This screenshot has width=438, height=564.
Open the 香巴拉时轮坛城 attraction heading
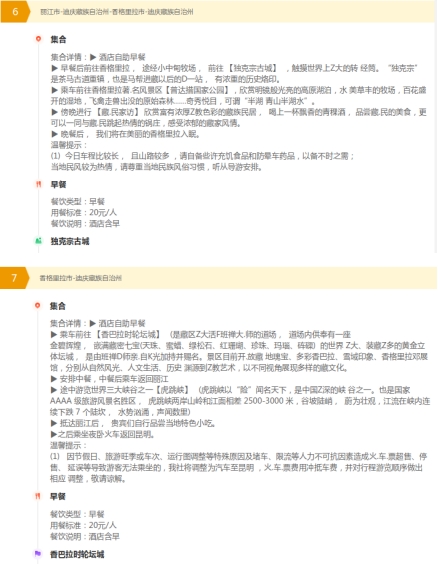tap(77, 554)
